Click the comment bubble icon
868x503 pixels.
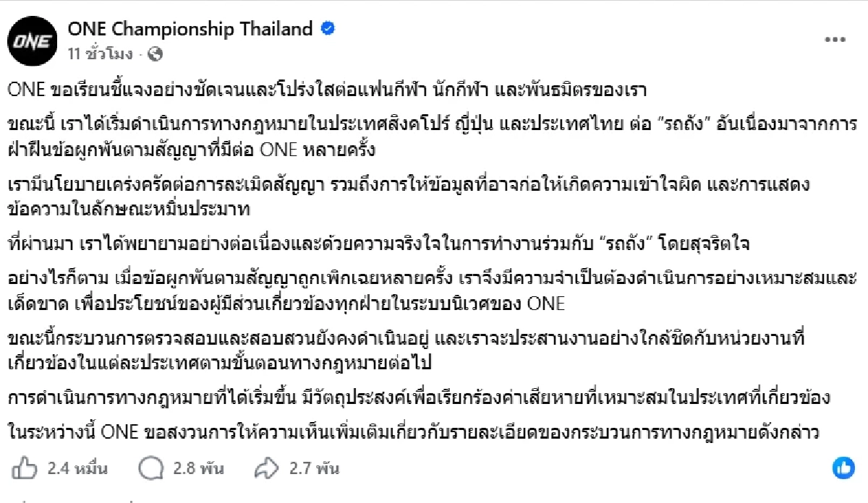[x=150, y=468]
